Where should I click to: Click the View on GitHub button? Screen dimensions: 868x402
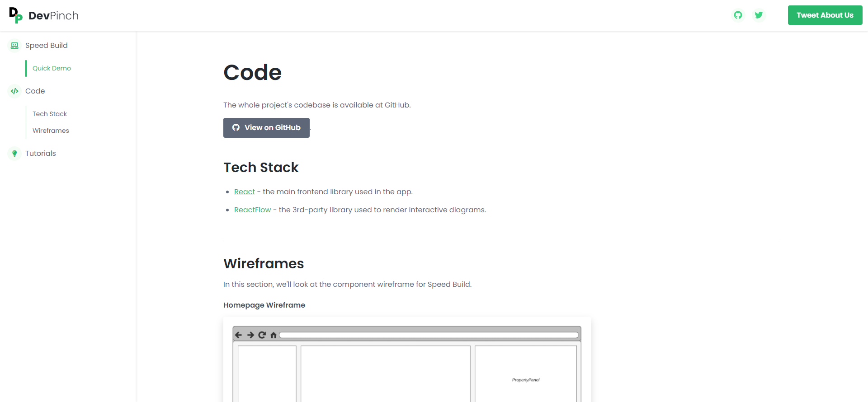coord(266,128)
